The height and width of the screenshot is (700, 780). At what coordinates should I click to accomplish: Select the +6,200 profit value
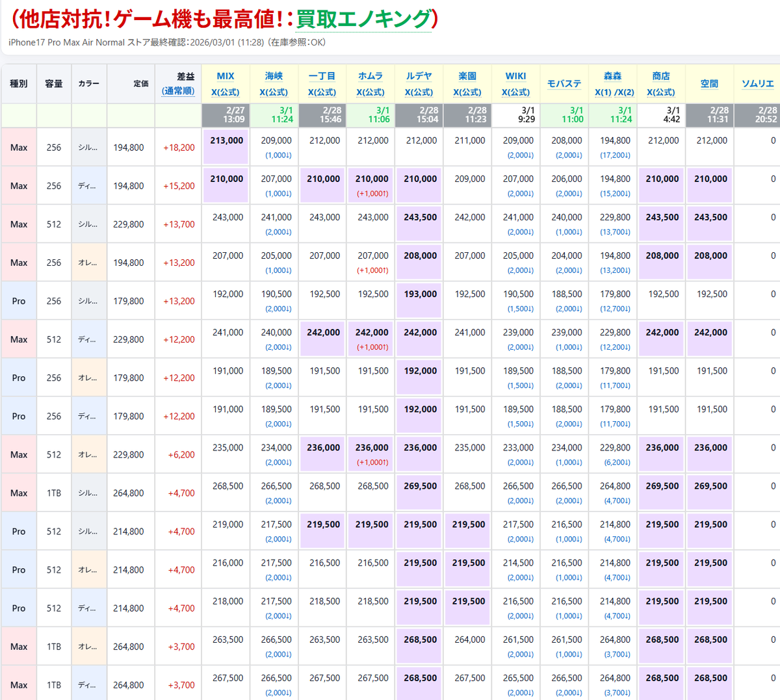point(181,455)
